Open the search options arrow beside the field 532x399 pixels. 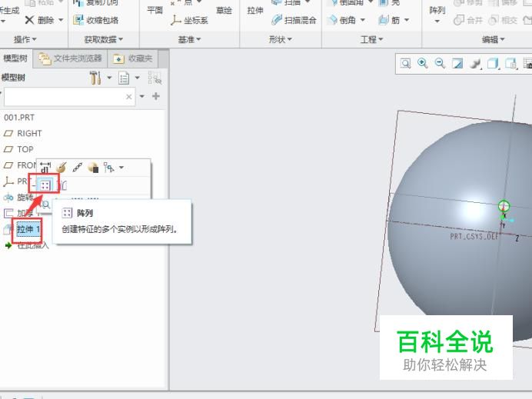(142, 96)
